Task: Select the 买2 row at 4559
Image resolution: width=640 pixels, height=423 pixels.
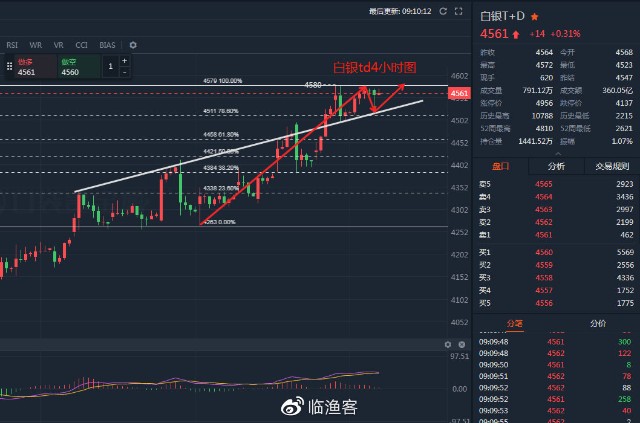Action: pyautogui.click(x=556, y=265)
